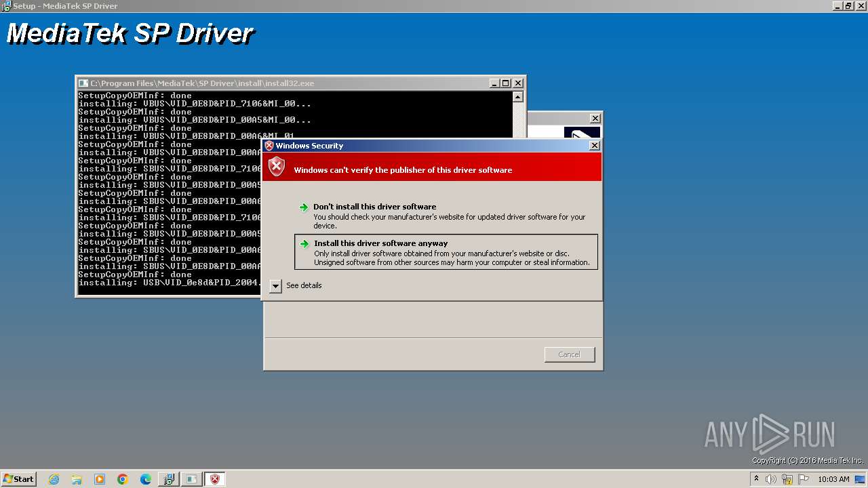Image resolution: width=868 pixels, height=488 pixels.
Task: Choose Don't install this driver software
Action: (x=446, y=216)
